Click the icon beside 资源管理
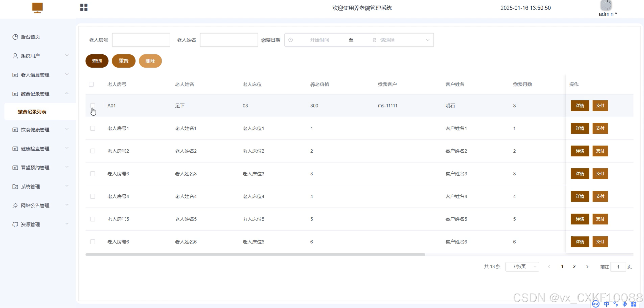The height and width of the screenshot is (308, 644). 15,224
